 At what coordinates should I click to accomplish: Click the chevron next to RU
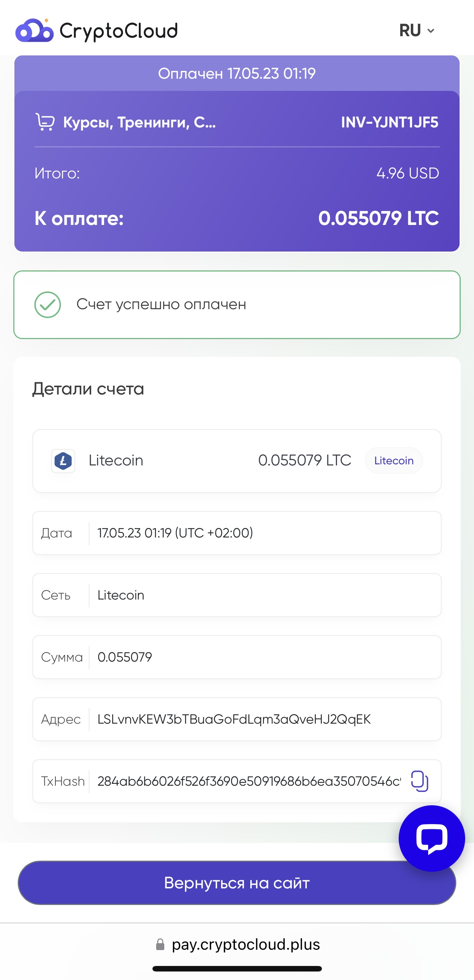tap(431, 31)
